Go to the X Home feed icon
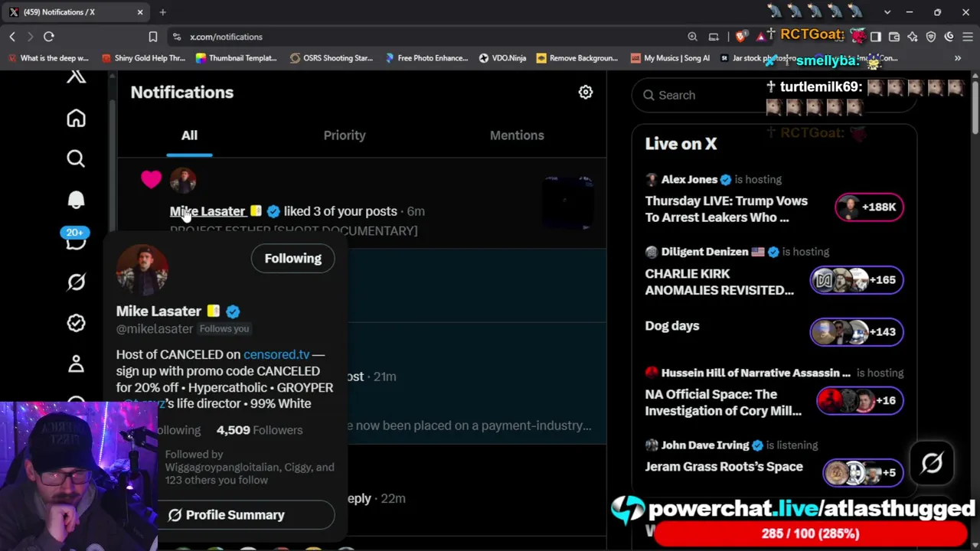The height and width of the screenshot is (551, 980). 76,118
